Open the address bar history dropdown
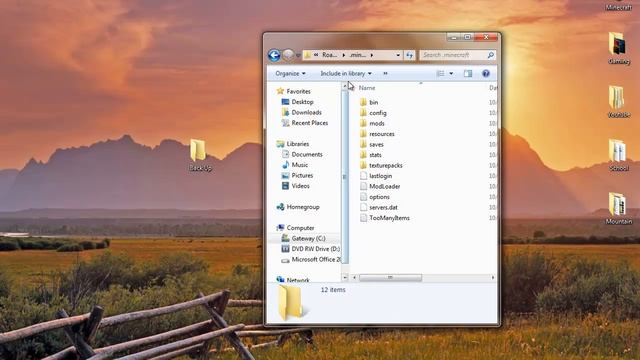 [398, 55]
